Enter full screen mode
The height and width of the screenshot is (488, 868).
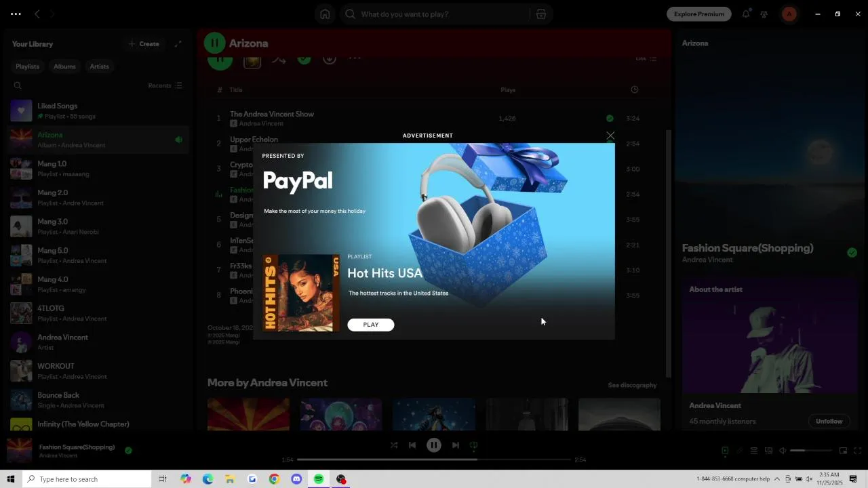tap(858, 451)
